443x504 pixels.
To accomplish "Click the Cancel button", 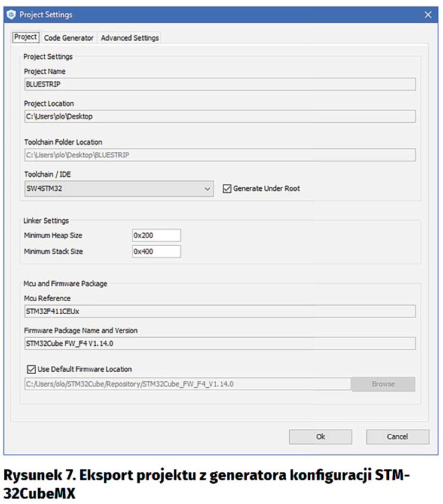I will click(x=397, y=437).
